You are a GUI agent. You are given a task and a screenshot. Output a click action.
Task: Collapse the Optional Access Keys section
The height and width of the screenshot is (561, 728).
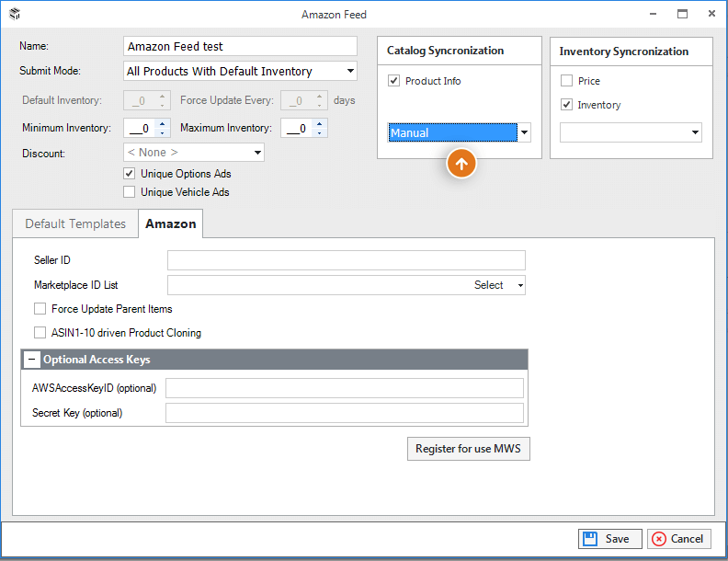(x=32, y=360)
